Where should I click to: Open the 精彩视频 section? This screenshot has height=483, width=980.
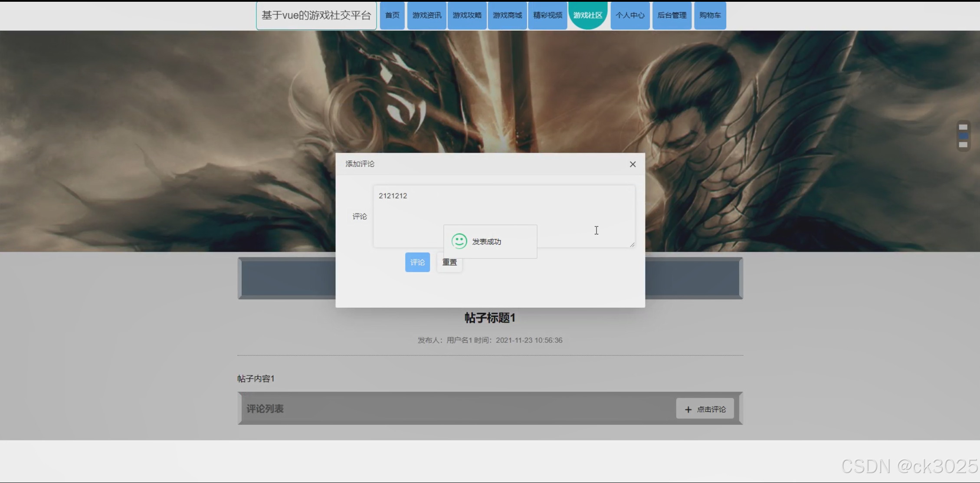[x=547, y=15]
